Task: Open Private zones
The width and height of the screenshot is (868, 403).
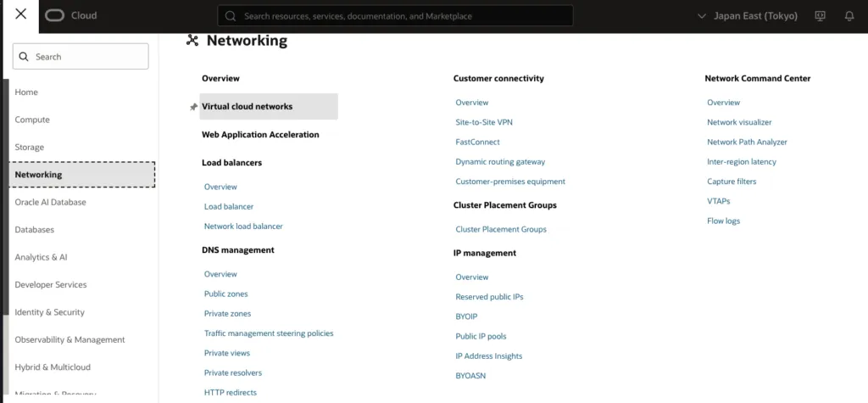Action: point(227,314)
